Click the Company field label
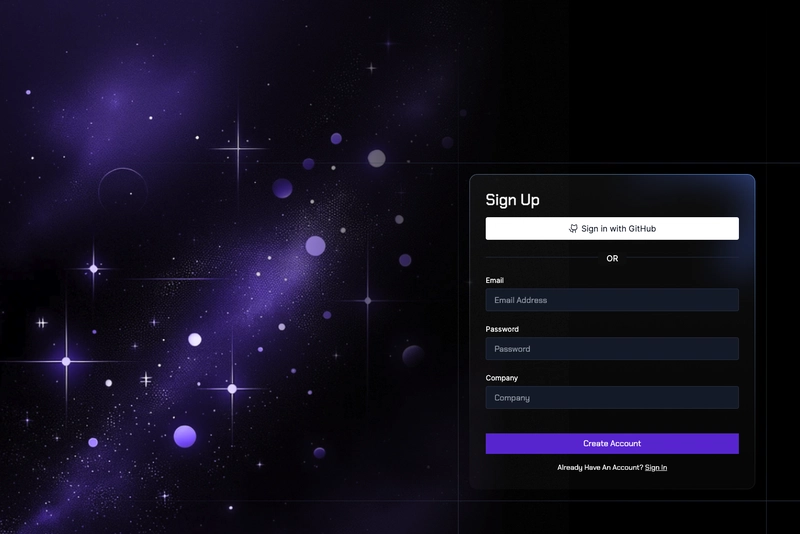 click(x=502, y=378)
